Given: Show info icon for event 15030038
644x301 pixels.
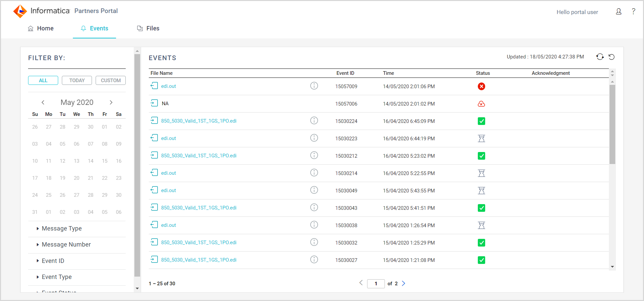Looking at the screenshot, I should [x=314, y=225].
